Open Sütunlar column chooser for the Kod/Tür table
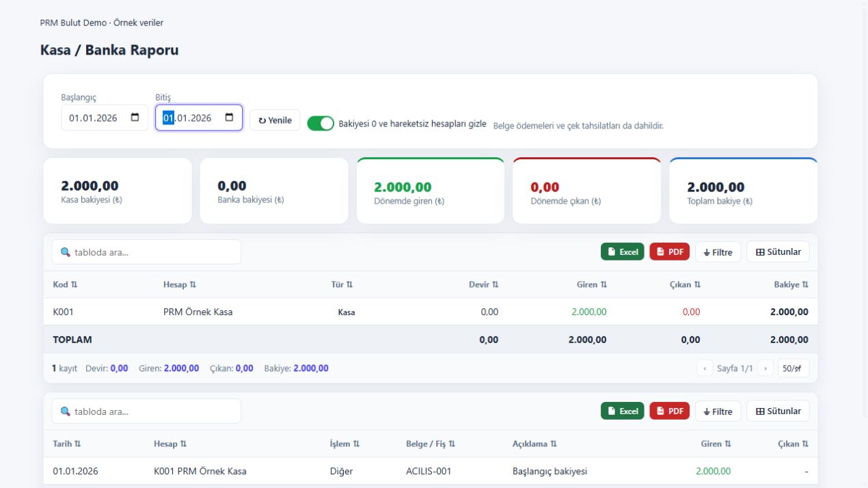 (x=778, y=252)
